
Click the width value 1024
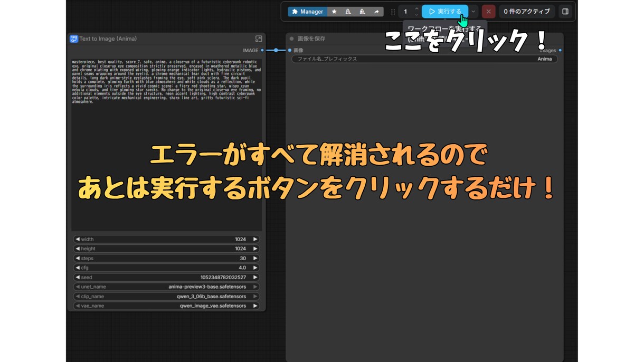click(240, 239)
